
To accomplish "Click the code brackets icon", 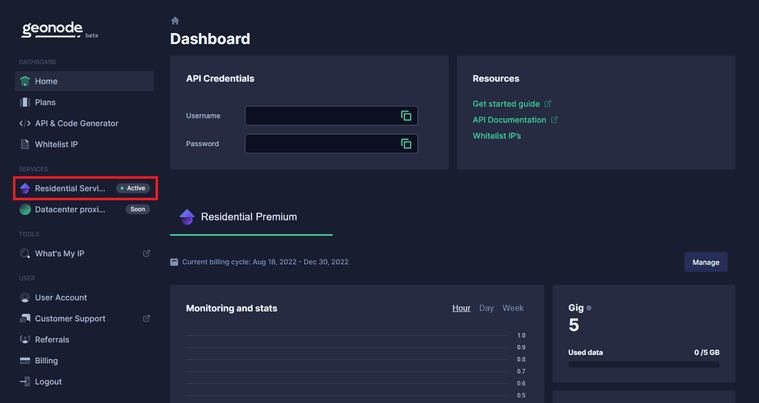I will click(25, 123).
